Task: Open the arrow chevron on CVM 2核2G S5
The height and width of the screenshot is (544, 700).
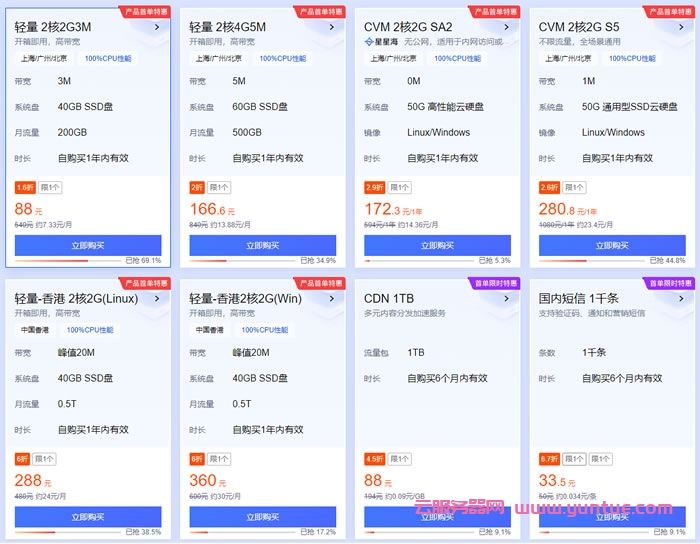Action: coord(680,28)
